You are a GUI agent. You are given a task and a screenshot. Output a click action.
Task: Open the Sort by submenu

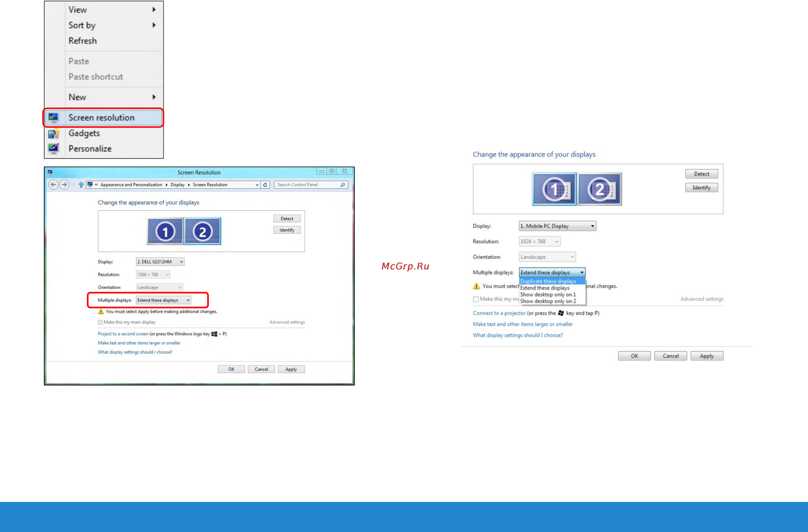pyautogui.click(x=104, y=25)
